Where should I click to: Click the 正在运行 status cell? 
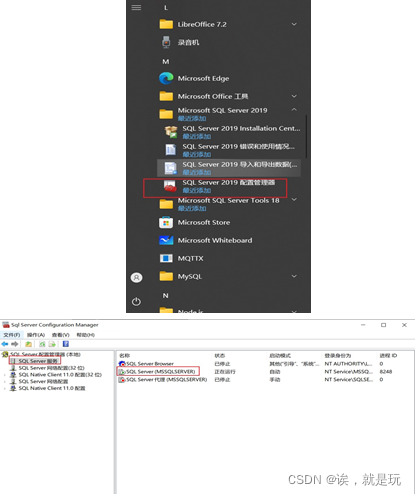pyautogui.click(x=225, y=372)
